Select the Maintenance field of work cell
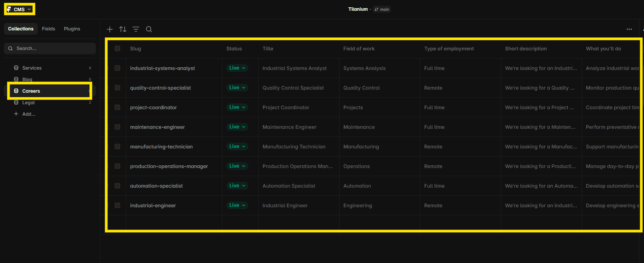 pyautogui.click(x=380, y=127)
